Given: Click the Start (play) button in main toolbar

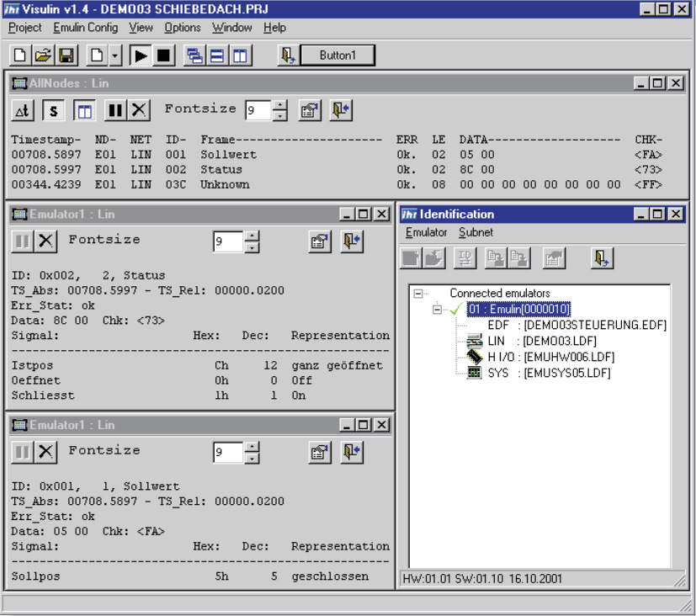Looking at the screenshot, I should click(x=141, y=56).
